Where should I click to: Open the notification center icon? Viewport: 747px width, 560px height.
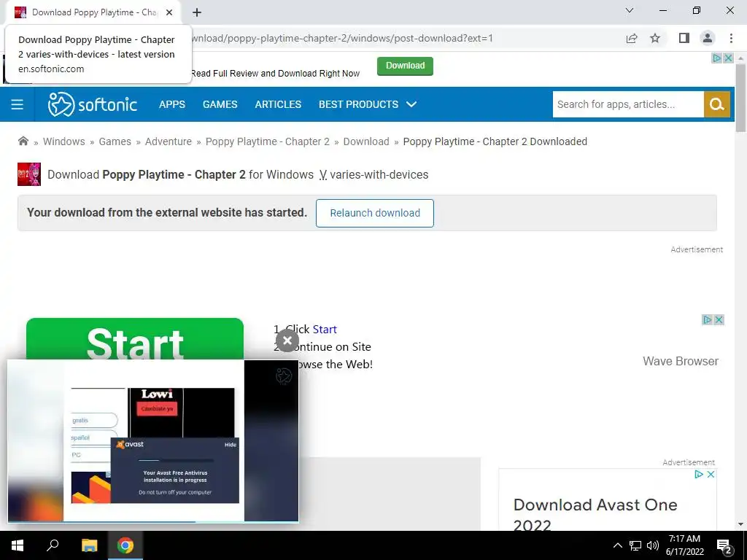(724, 546)
